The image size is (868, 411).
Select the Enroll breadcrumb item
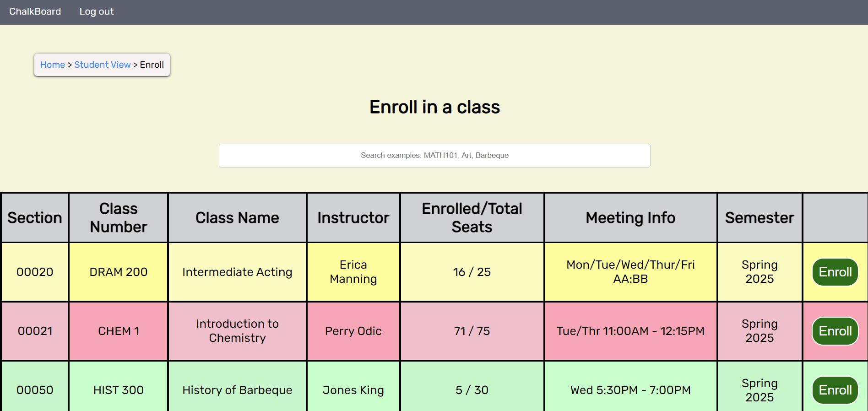152,65
